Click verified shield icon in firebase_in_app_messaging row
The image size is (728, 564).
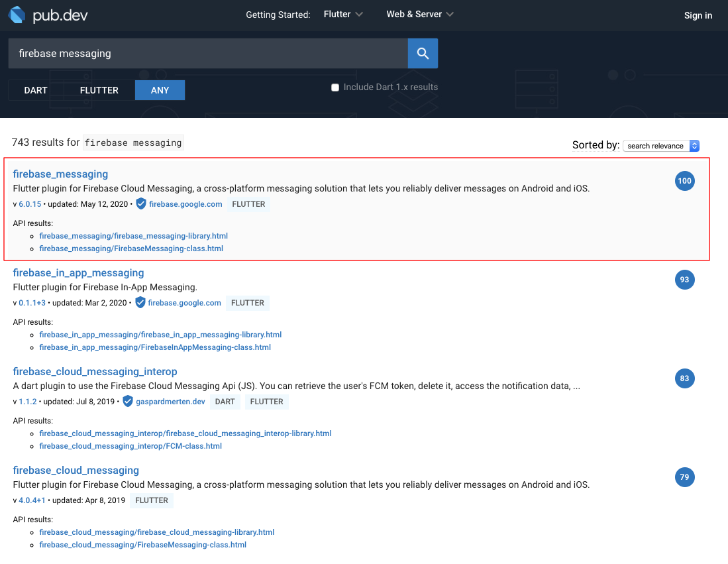tap(140, 302)
